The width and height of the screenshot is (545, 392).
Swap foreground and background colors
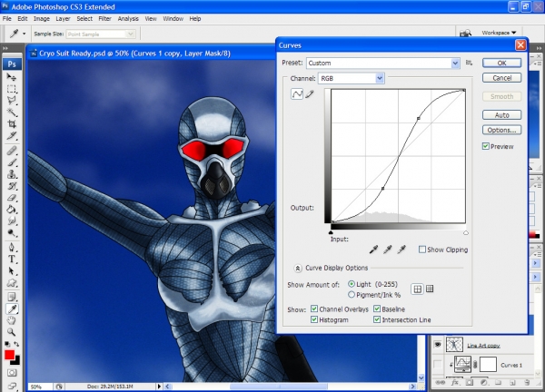pos(16,344)
